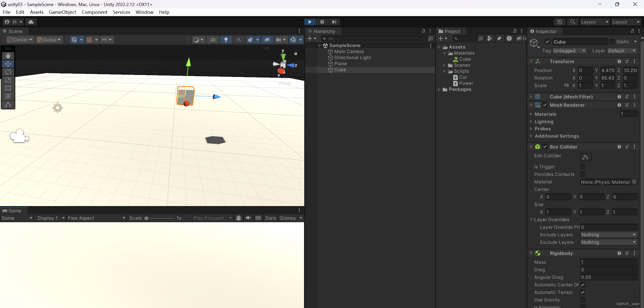
Task: Enable the Is Trigger checkbox
Action: (583, 167)
